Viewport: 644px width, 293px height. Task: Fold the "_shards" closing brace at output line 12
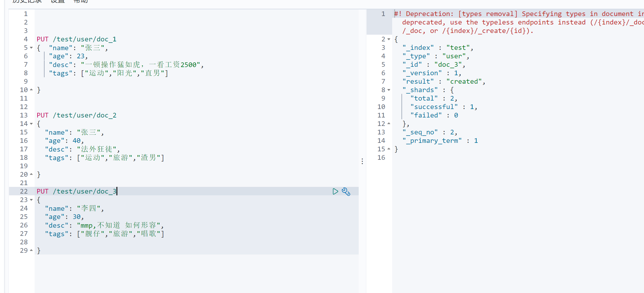[x=389, y=124]
